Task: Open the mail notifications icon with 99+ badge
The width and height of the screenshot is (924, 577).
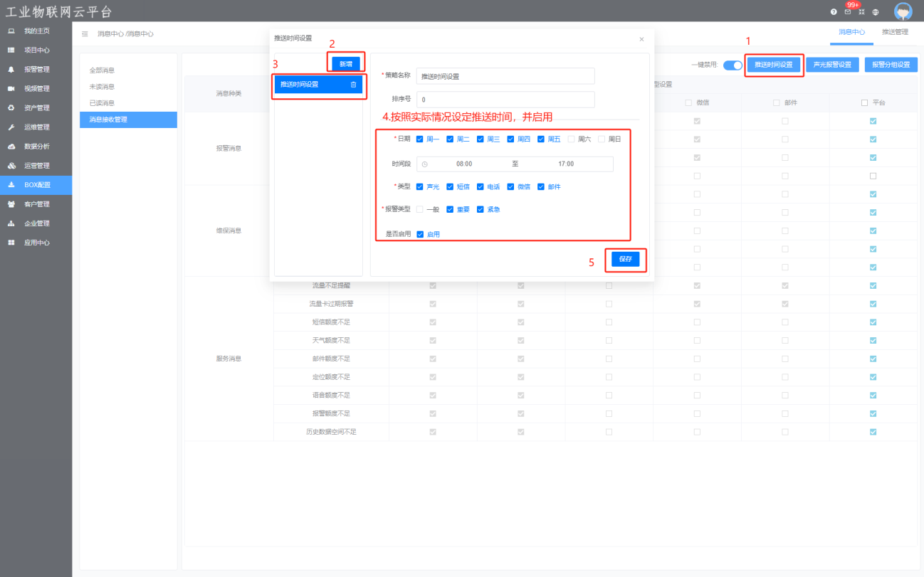Action: pos(848,12)
